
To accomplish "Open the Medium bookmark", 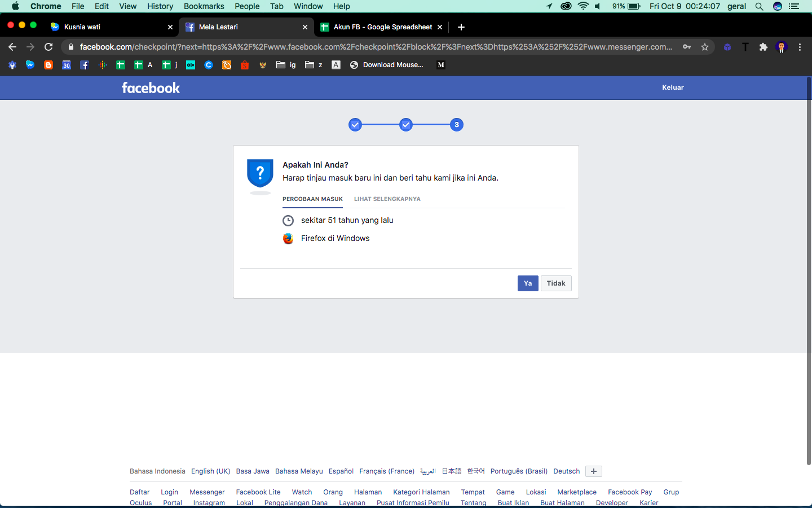I will (441, 65).
